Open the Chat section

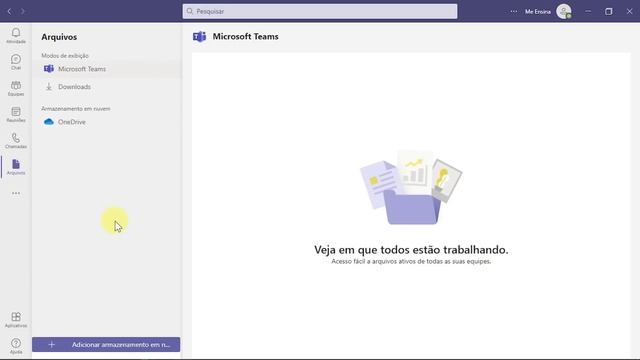(x=16, y=62)
